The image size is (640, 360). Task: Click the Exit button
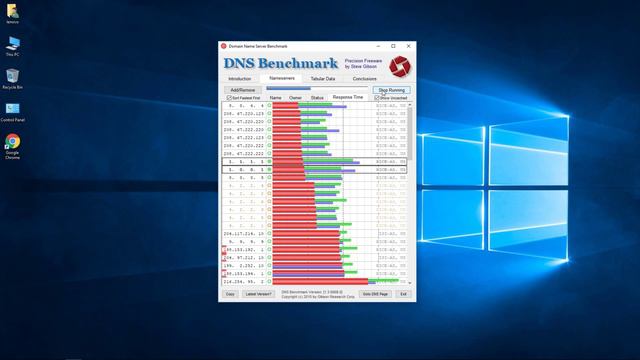[x=403, y=294]
